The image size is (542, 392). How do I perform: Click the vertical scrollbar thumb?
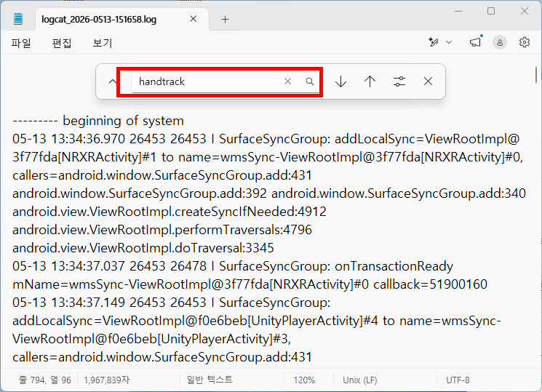(x=535, y=75)
